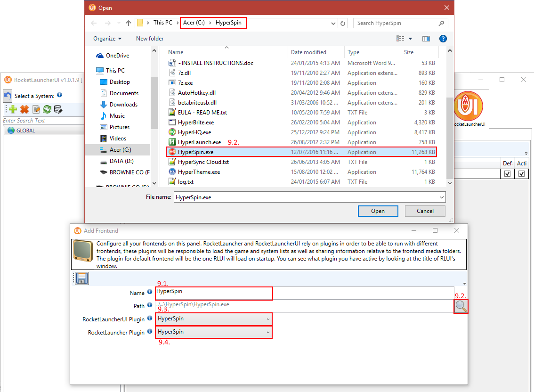Expand the Organize dropdown menu

(x=107, y=39)
